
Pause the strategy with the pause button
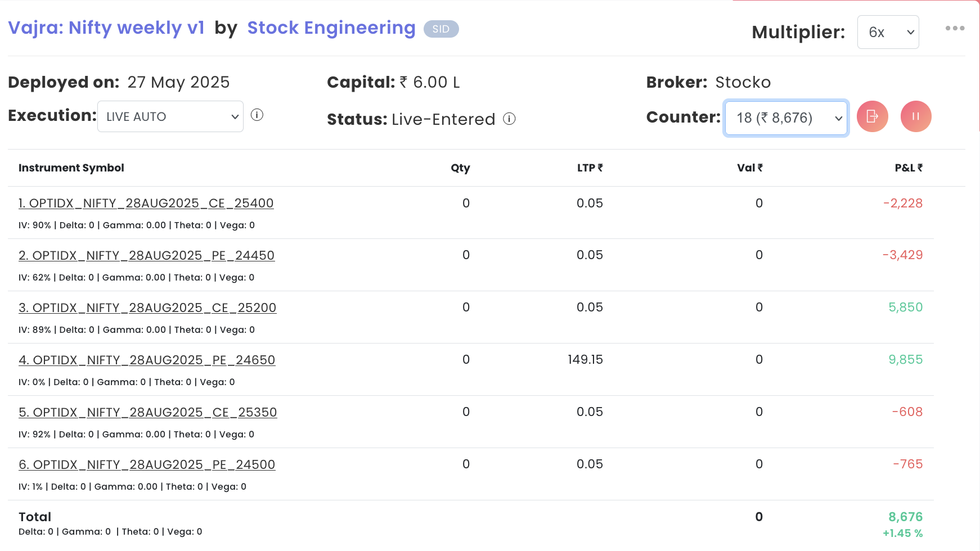915,116
